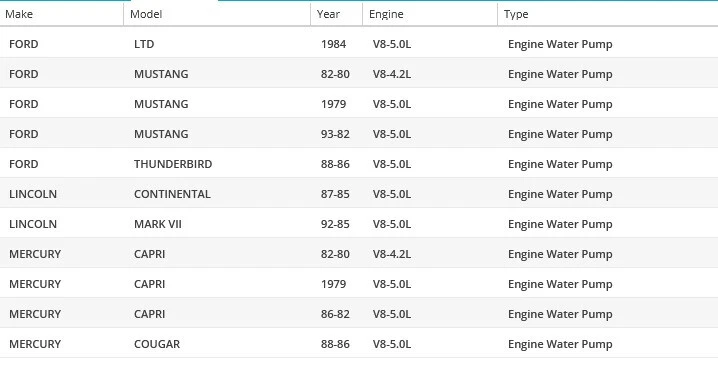This screenshot has height=367, width=718.
Task: Click V8-5.0L in the 93-82 Mustang row
Action: click(392, 134)
